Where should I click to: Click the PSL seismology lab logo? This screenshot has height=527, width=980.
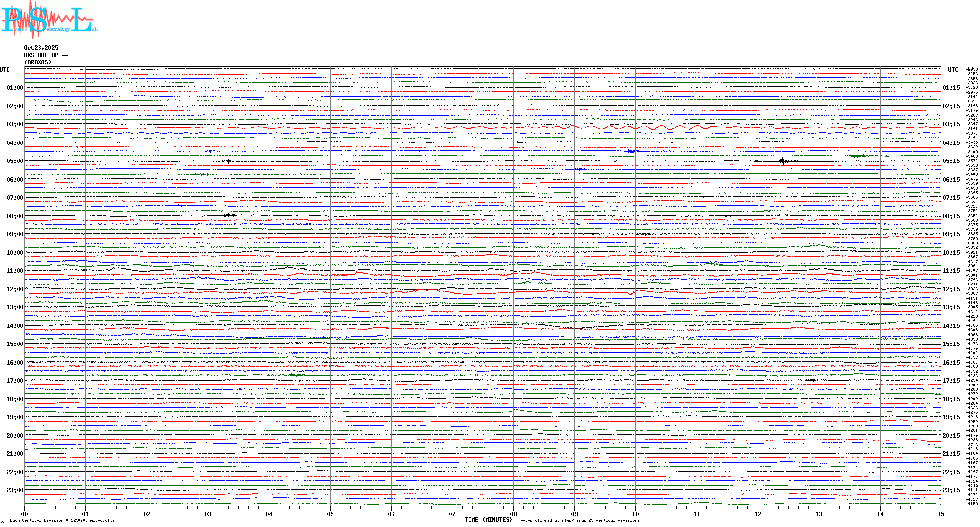(48, 20)
